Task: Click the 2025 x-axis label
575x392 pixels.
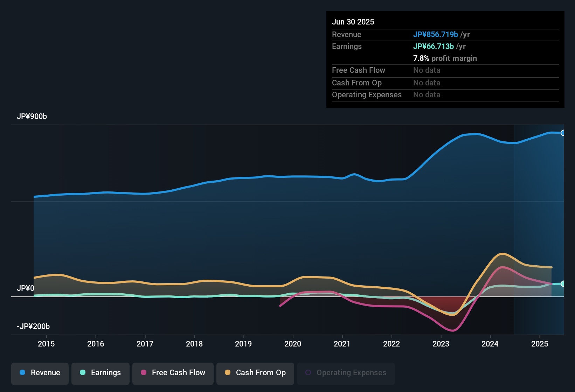Action: 540,344
